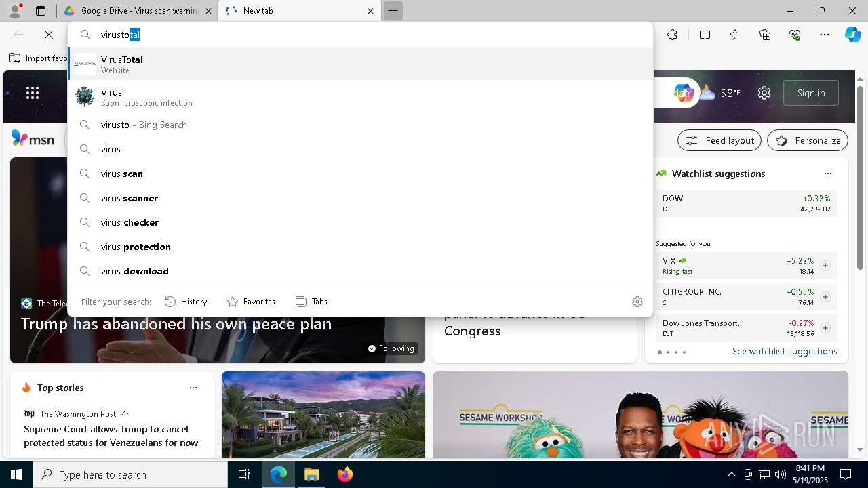Select the VirusTotal Website suggestion
The width and height of the screenshot is (868, 488).
360,64
